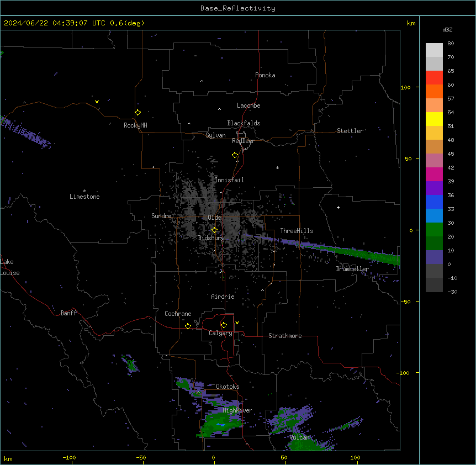Click the ThreeHills label
The width and height of the screenshot is (476, 465).
[x=297, y=231]
